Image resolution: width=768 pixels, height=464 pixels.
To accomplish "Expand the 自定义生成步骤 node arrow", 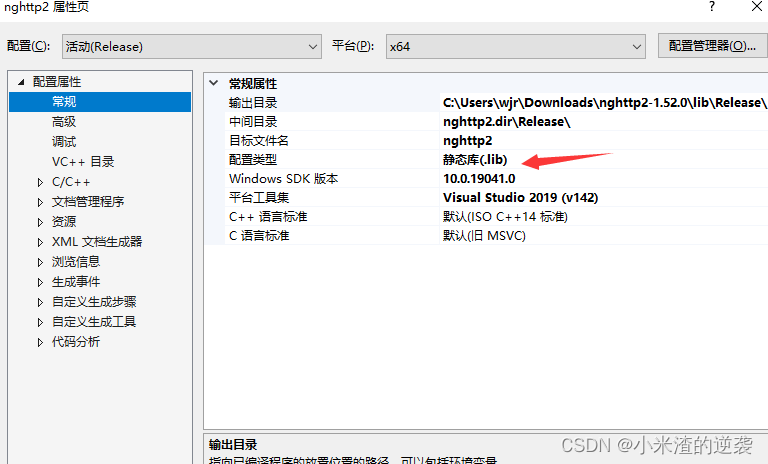I will [x=40, y=302].
